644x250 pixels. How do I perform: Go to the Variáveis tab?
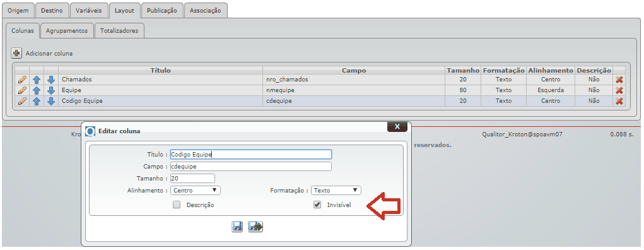coord(89,11)
